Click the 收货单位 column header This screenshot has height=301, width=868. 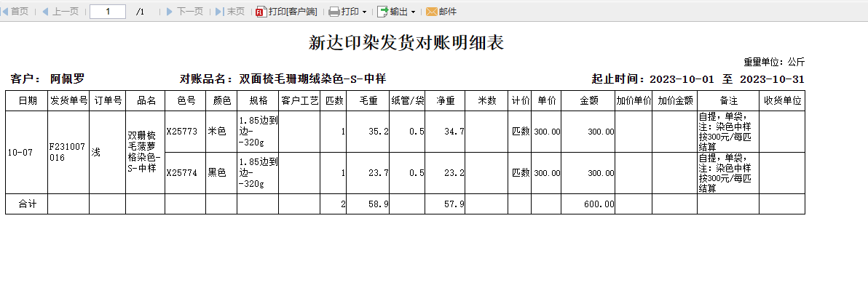[x=782, y=101]
